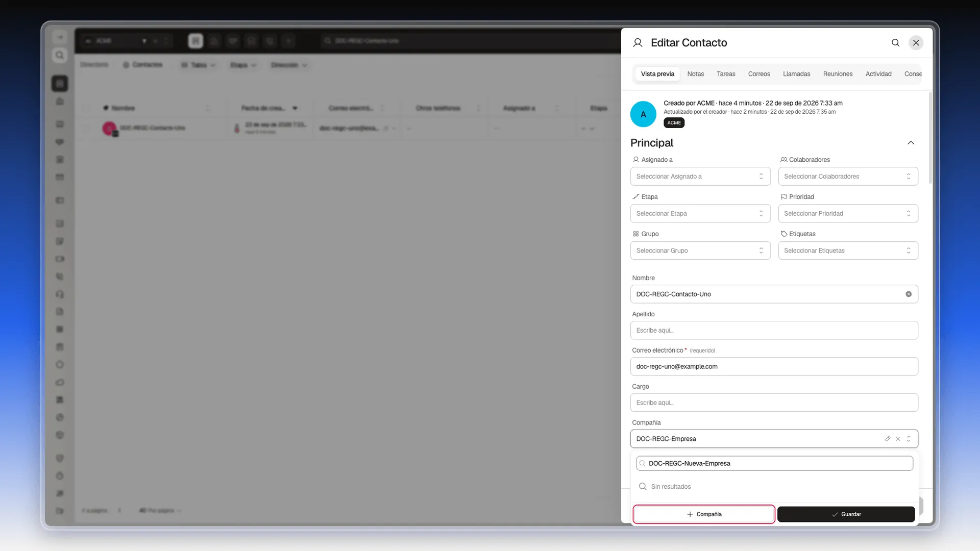
Task: Click the Guardar button
Action: (846, 514)
